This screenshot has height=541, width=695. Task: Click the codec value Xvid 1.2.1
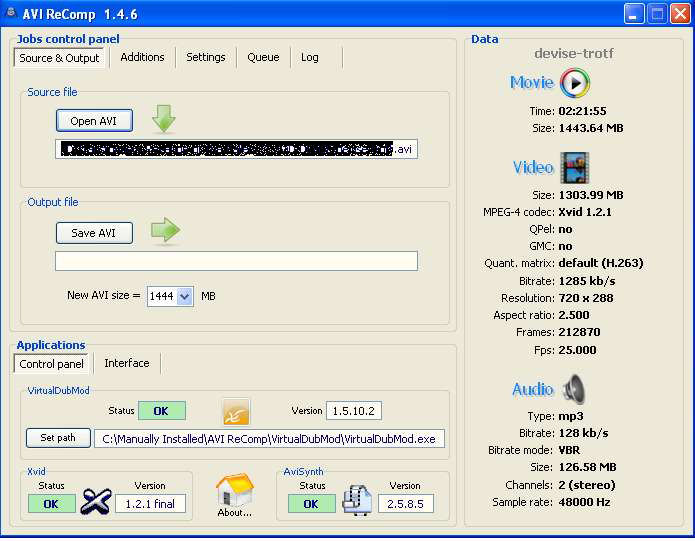[x=585, y=212]
